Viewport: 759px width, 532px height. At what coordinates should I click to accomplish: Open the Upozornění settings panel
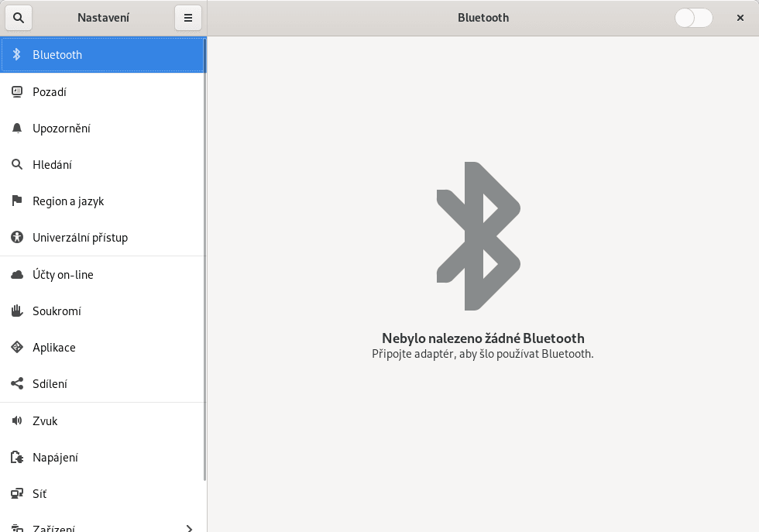coord(102,129)
